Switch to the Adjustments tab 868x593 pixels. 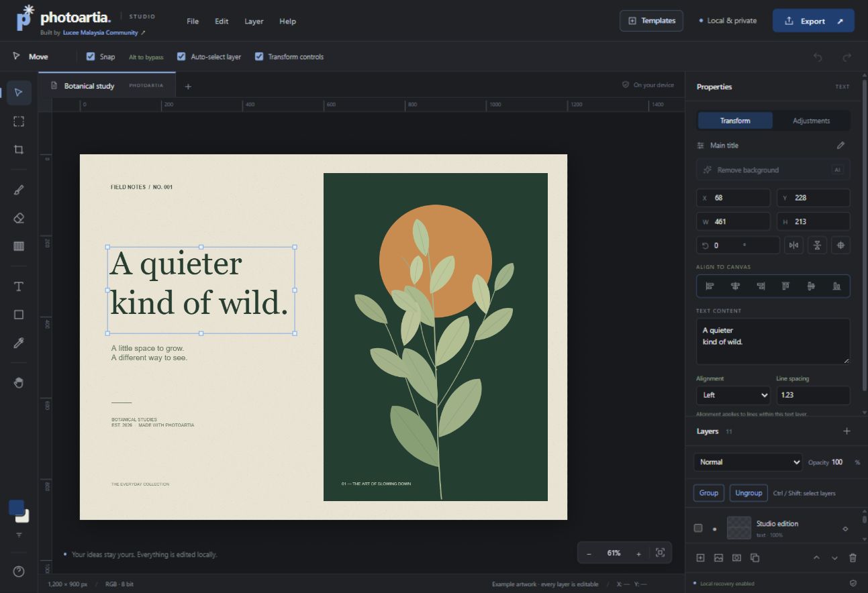tap(811, 121)
